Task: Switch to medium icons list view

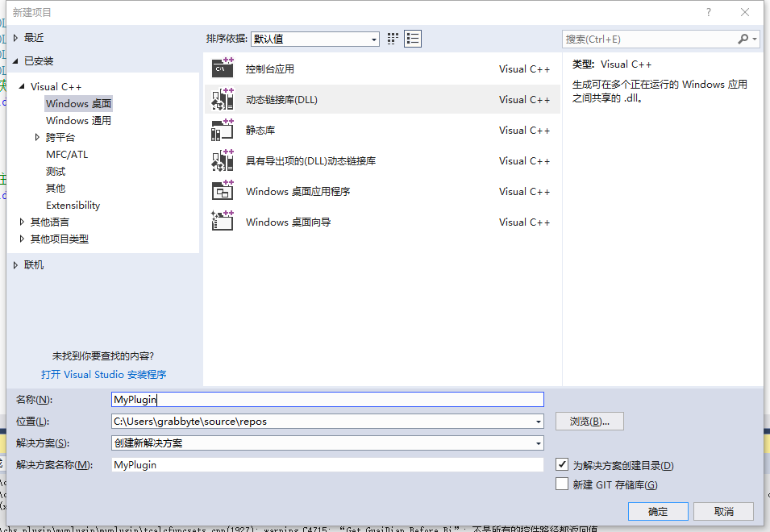Action: pos(413,39)
